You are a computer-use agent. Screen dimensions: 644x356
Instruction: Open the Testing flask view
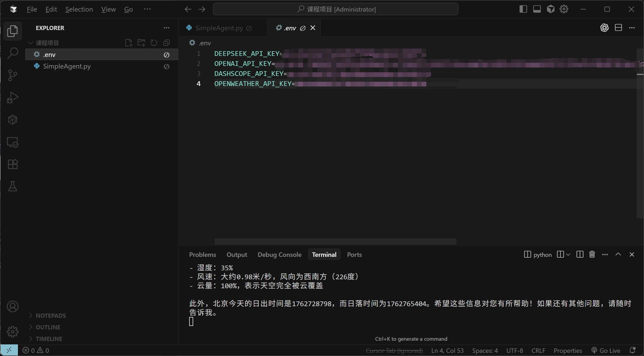click(12, 186)
